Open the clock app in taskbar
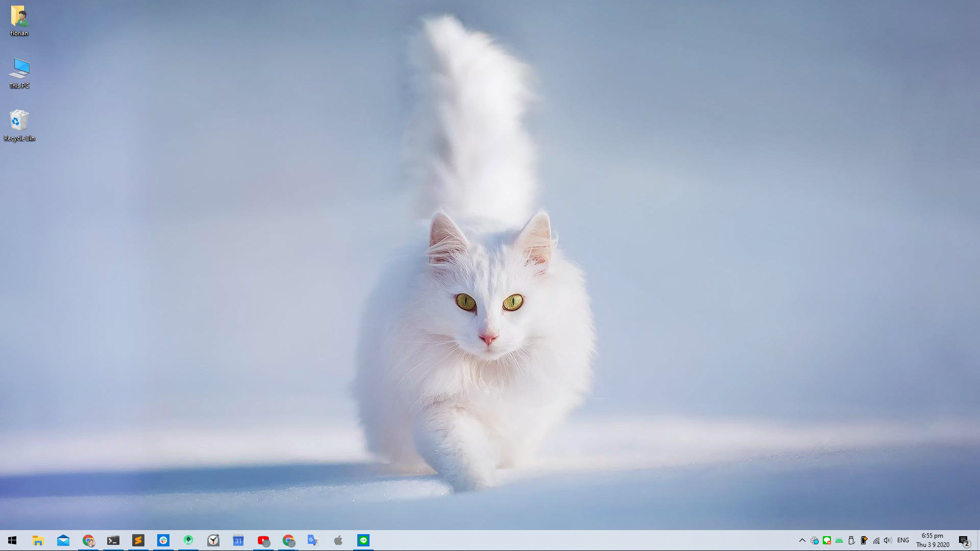Viewport: 980px width, 551px height. point(213,540)
